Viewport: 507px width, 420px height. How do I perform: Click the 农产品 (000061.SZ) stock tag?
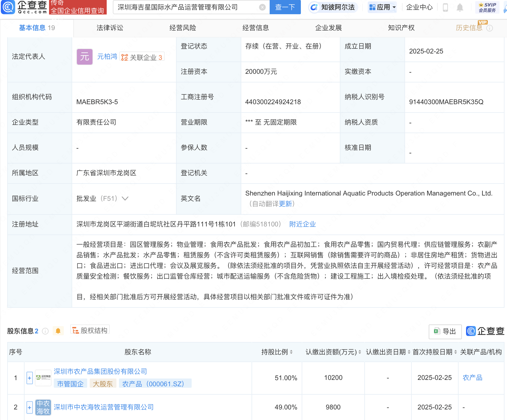coord(155,384)
